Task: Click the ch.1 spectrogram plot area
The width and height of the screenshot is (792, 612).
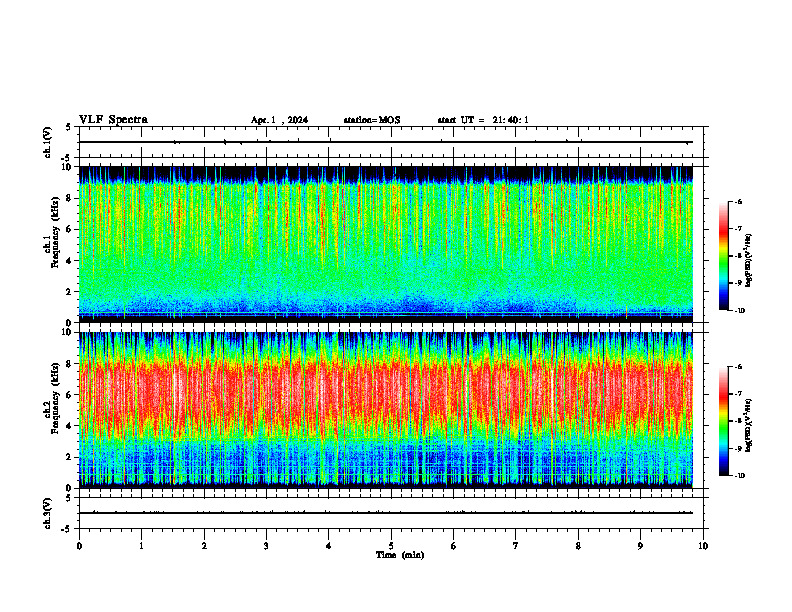Action: (x=386, y=244)
